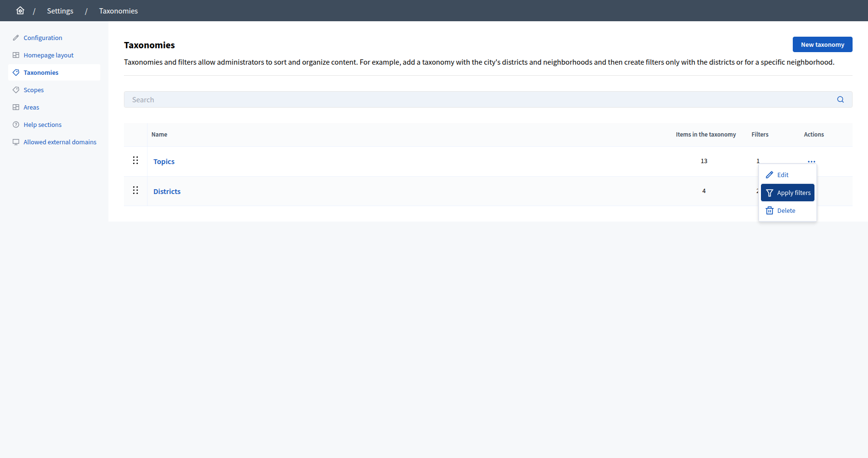Select the Configuration pencil icon in sidebar

pyautogui.click(x=16, y=37)
